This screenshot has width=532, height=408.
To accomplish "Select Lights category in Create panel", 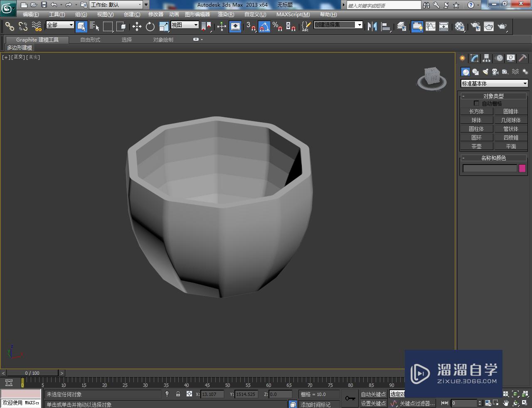I will pos(485,72).
